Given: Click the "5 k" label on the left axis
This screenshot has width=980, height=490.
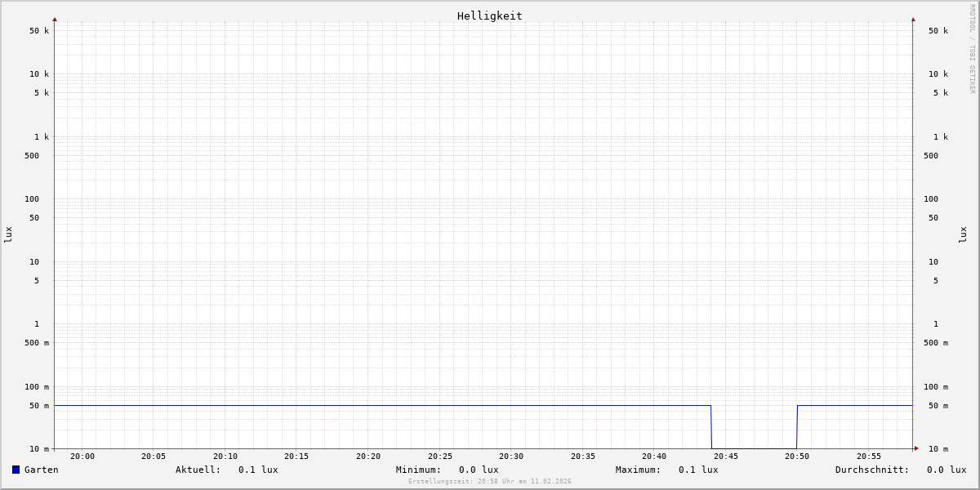Looking at the screenshot, I should pos(42,93).
